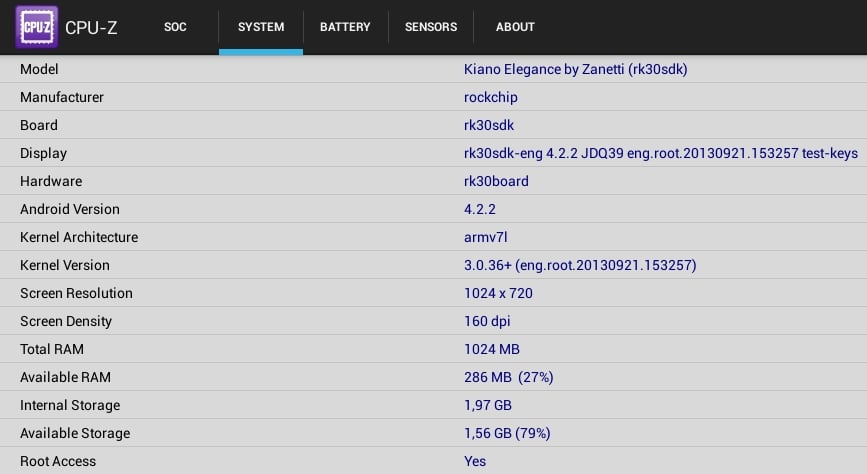Click the Screen Resolution value 1024 x 720
Screen dimensions: 867x474
(x=498, y=293)
